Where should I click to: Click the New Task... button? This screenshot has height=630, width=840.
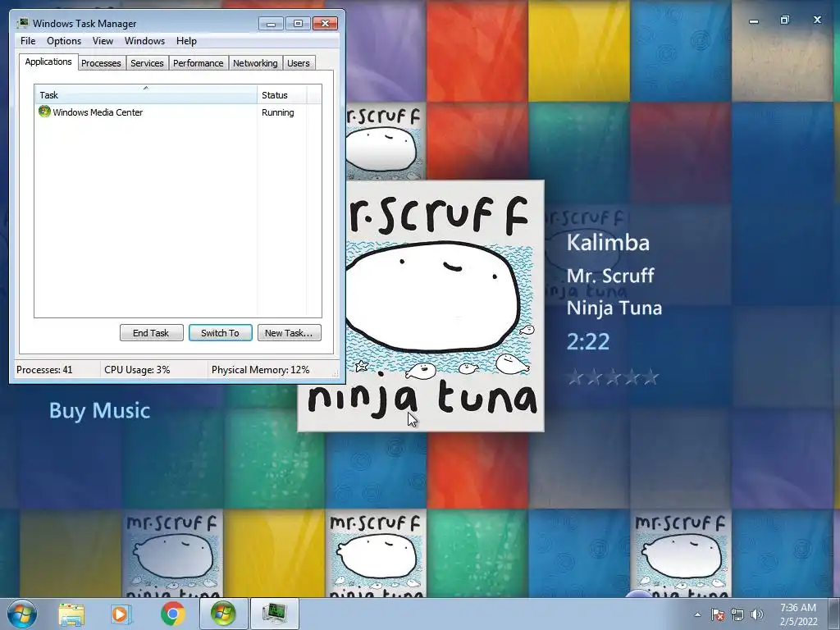pyautogui.click(x=289, y=333)
